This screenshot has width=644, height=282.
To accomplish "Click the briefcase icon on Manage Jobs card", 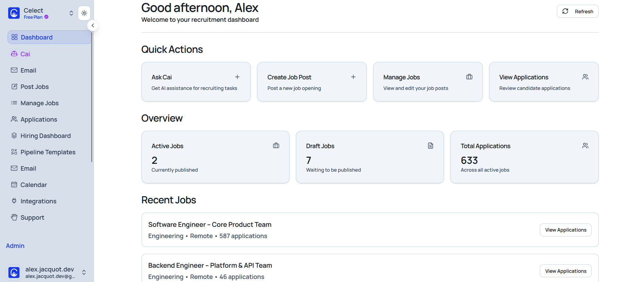I will click(x=469, y=77).
